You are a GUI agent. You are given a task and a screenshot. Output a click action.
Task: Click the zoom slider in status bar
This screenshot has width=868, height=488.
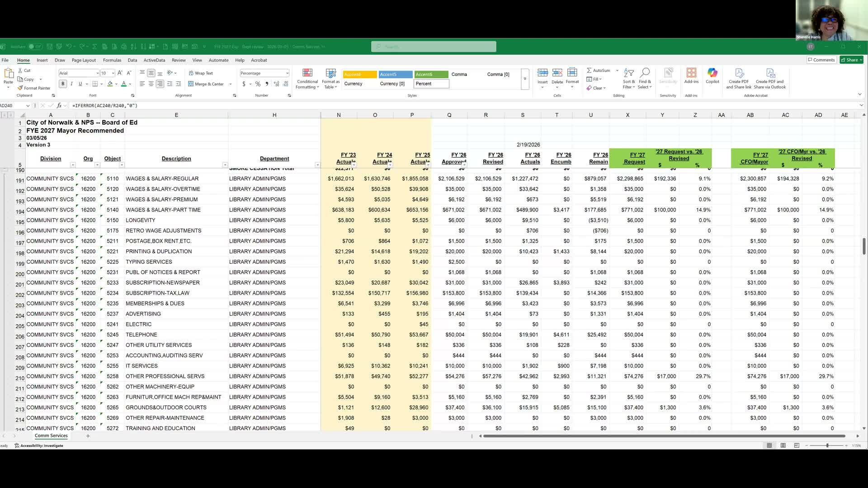pyautogui.click(x=827, y=446)
